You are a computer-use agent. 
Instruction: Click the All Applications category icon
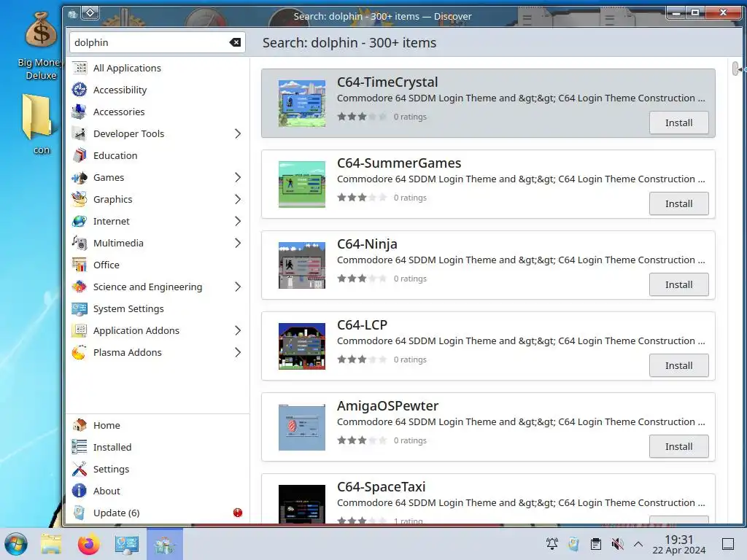coord(80,68)
